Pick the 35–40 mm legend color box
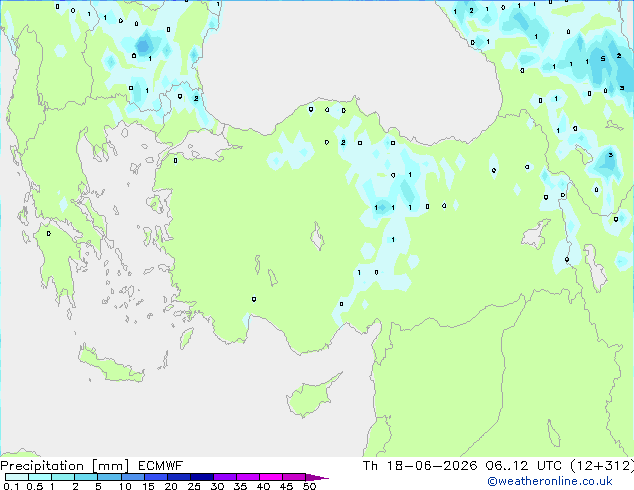This screenshot has width=634, height=490. (x=248, y=477)
